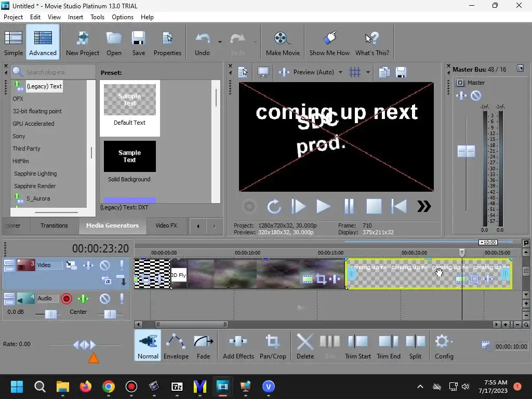
Task: Switch to the Transitions tab
Action: click(54, 225)
